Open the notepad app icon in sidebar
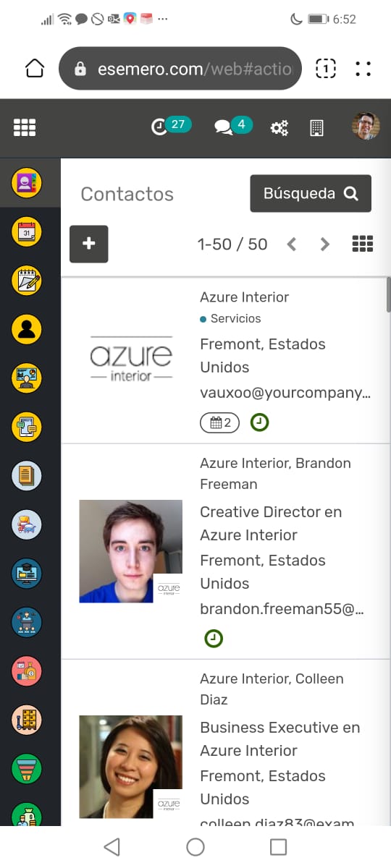Viewport: 391px width, 868px height. tap(27, 281)
